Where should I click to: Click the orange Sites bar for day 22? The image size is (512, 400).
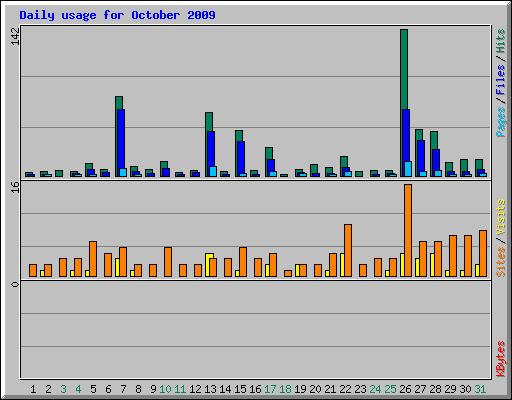348,250
